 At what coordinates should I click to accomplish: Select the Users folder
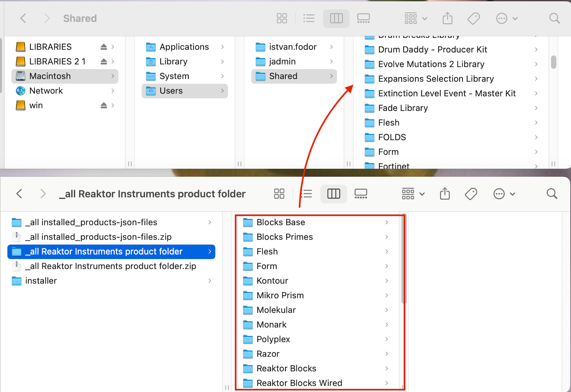point(185,91)
